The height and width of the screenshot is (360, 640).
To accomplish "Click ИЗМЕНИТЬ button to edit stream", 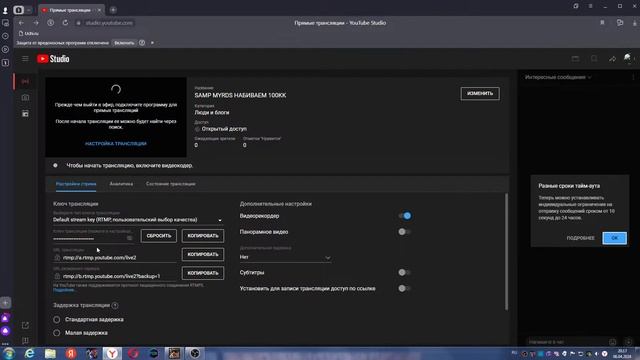I will (x=480, y=93).
